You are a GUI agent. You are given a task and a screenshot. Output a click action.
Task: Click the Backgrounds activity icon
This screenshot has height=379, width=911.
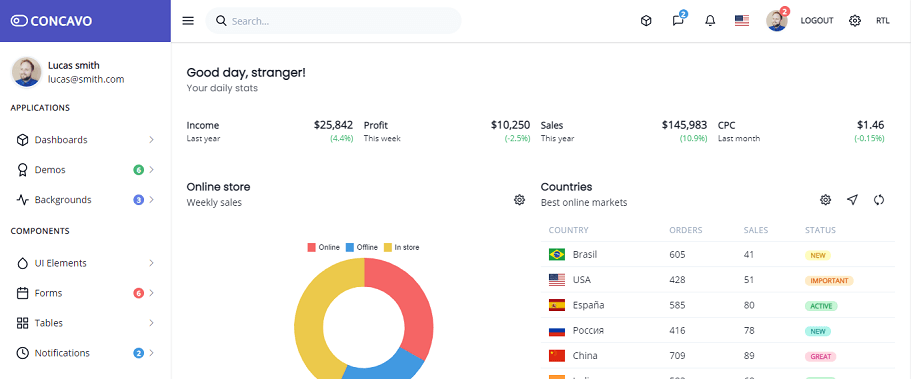coord(22,200)
